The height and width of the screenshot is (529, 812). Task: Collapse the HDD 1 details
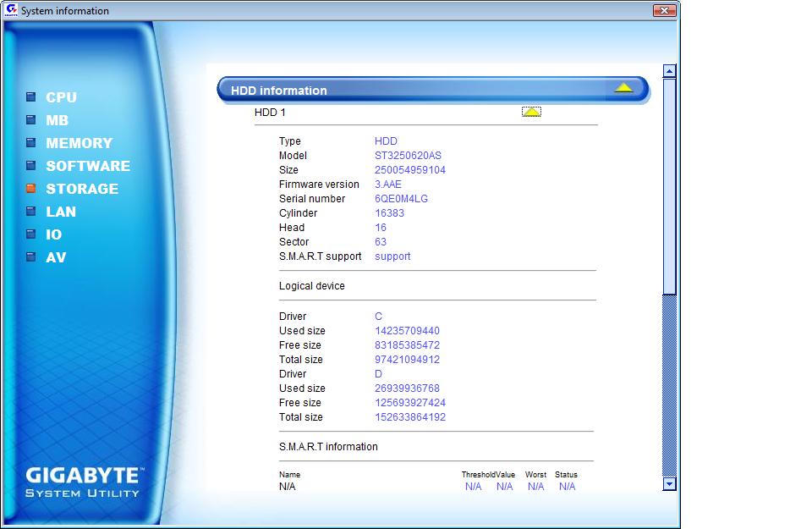pyautogui.click(x=531, y=112)
